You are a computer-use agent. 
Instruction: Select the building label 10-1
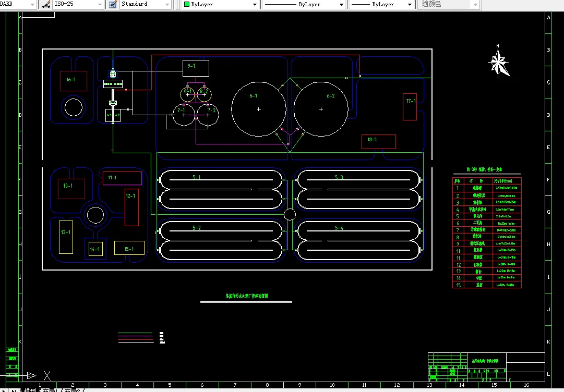click(68, 186)
